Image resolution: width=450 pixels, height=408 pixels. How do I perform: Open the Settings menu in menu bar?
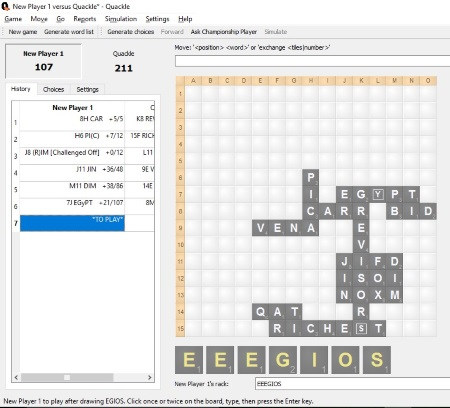click(157, 19)
